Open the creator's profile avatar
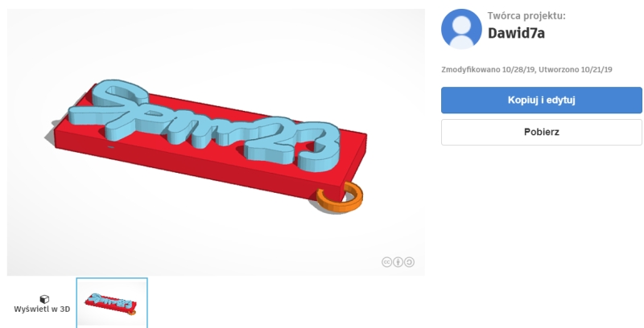 click(x=461, y=29)
